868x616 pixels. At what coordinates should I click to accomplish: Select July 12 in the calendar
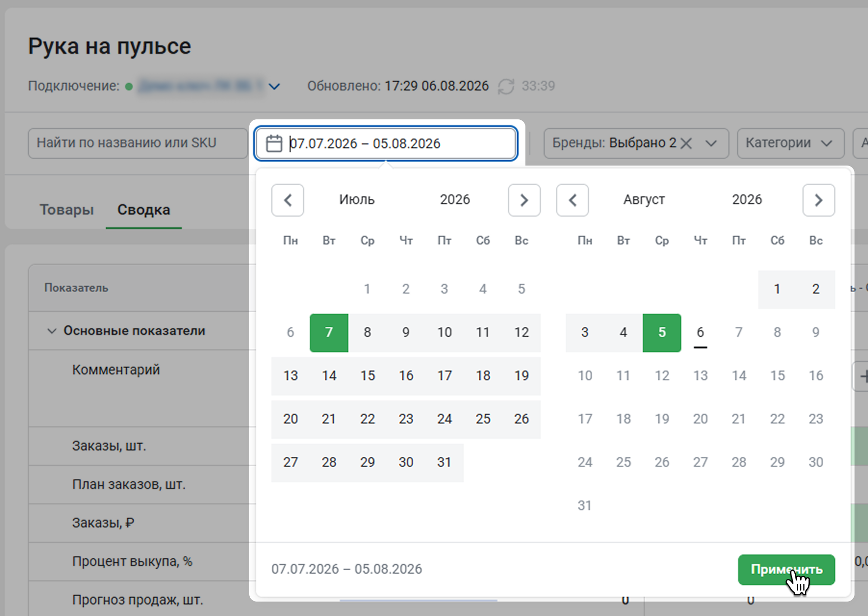pyautogui.click(x=522, y=333)
